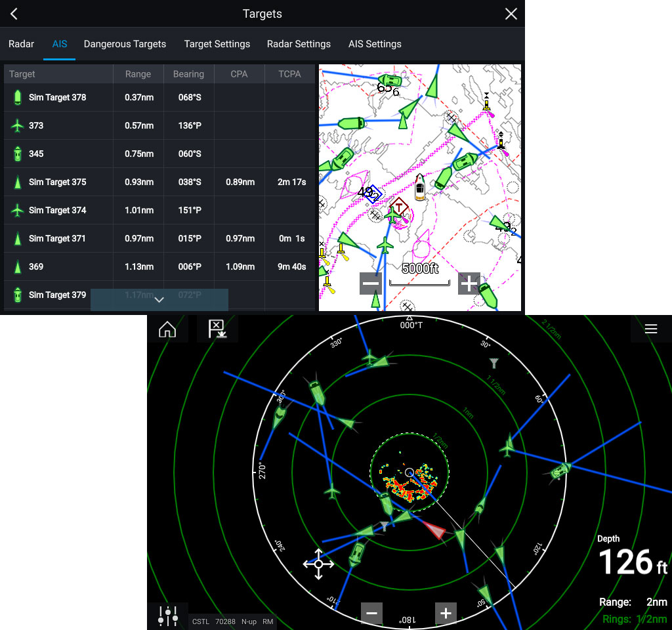Image resolution: width=672 pixels, height=630 pixels.
Task: Select target 345 in the list
Action: click(x=159, y=154)
